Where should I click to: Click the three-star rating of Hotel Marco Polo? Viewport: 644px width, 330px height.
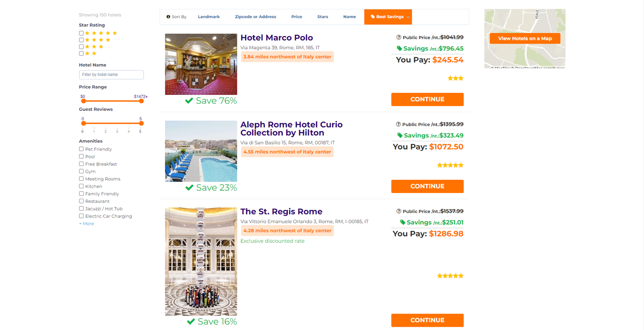[456, 78]
